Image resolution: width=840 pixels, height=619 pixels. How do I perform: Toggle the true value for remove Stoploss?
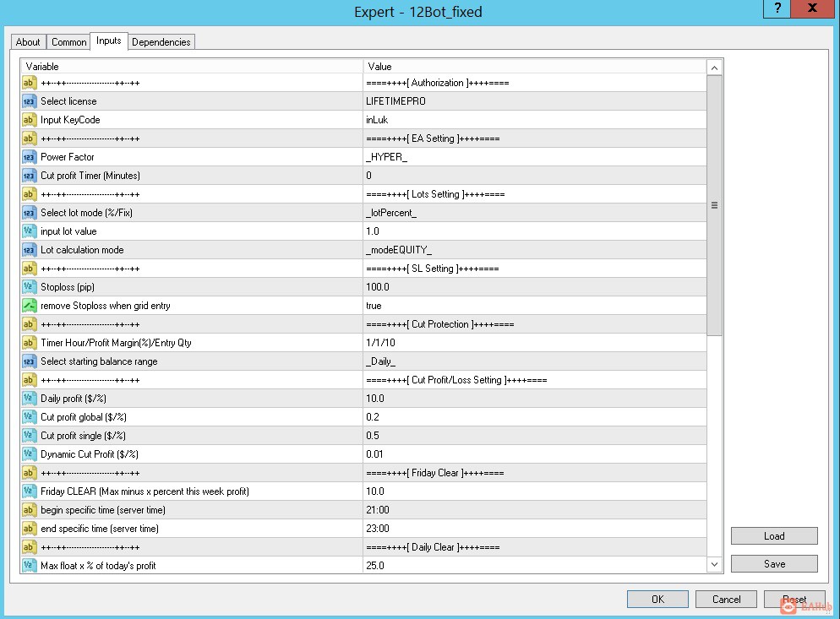click(x=535, y=306)
